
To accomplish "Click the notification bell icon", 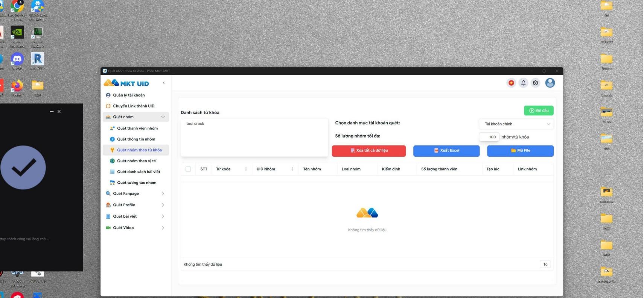I will pos(523,83).
